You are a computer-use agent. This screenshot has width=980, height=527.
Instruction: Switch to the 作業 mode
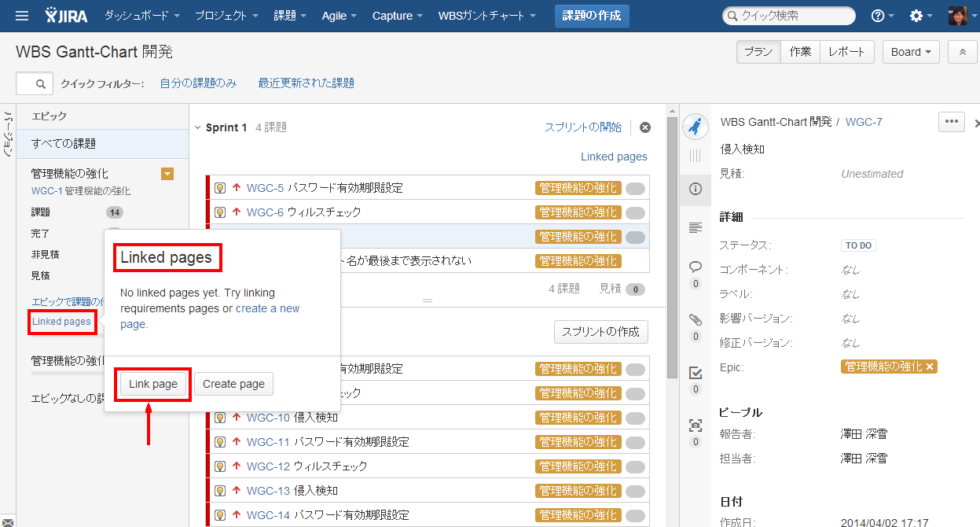[800, 52]
